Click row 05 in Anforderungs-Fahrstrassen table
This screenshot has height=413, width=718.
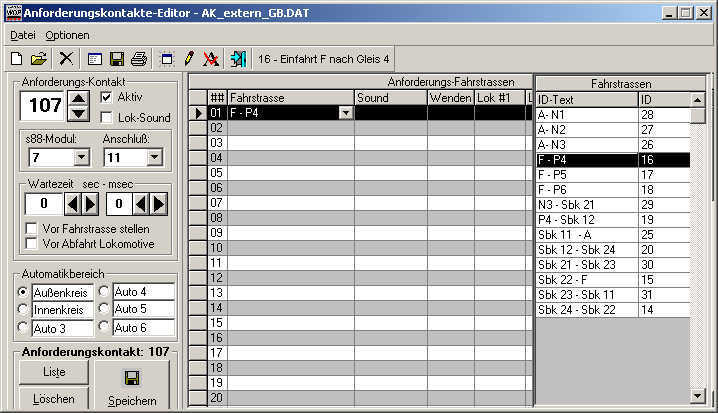362,173
